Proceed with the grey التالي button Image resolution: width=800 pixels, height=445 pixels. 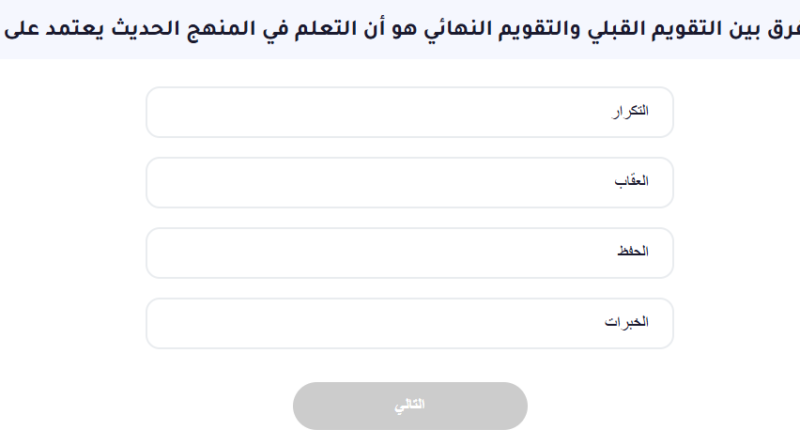point(410,405)
